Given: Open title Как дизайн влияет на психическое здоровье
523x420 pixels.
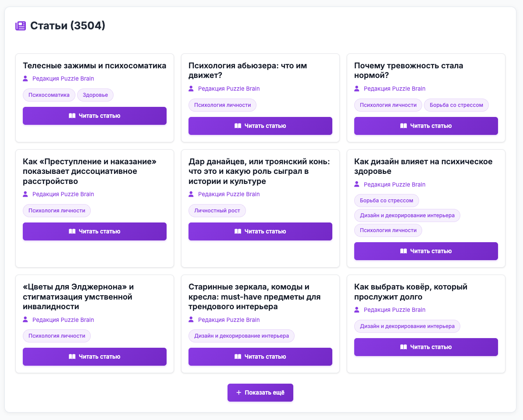Looking at the screenshot, I should point(423,166).
